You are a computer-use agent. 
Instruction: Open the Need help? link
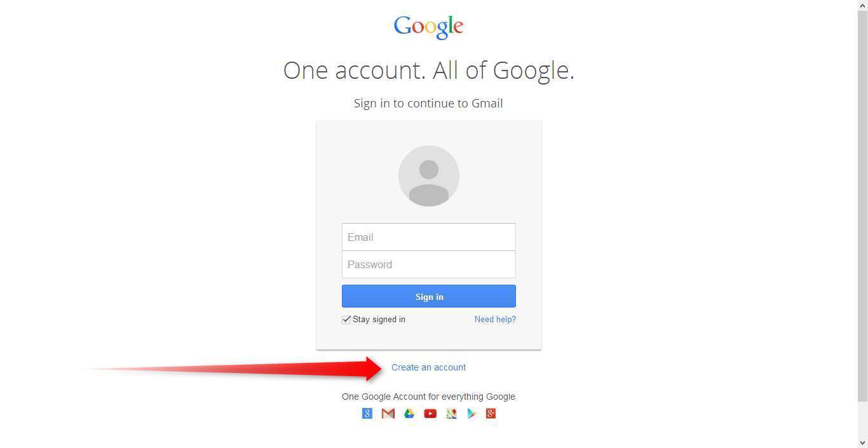(x=495, y=320)
